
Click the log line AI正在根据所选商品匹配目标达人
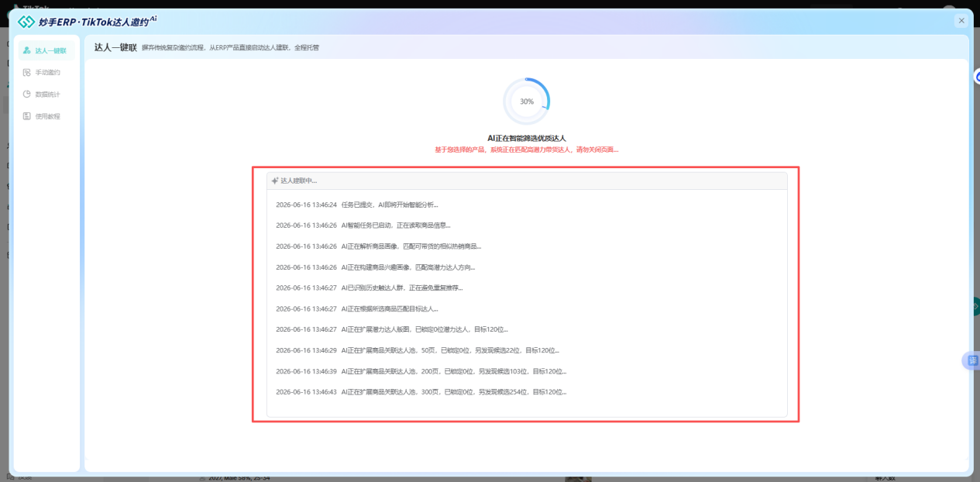(x=356, y=308)
